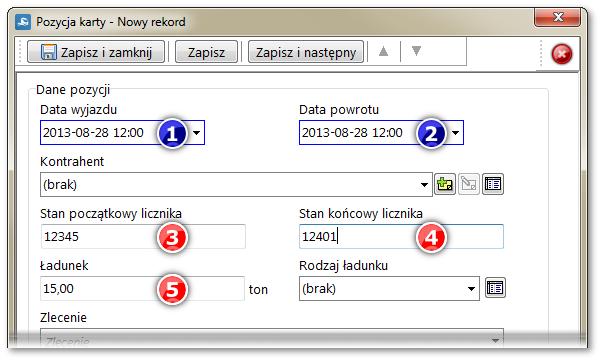
Task: Go to next record with down arrow
Action: (x=416, y=51)
